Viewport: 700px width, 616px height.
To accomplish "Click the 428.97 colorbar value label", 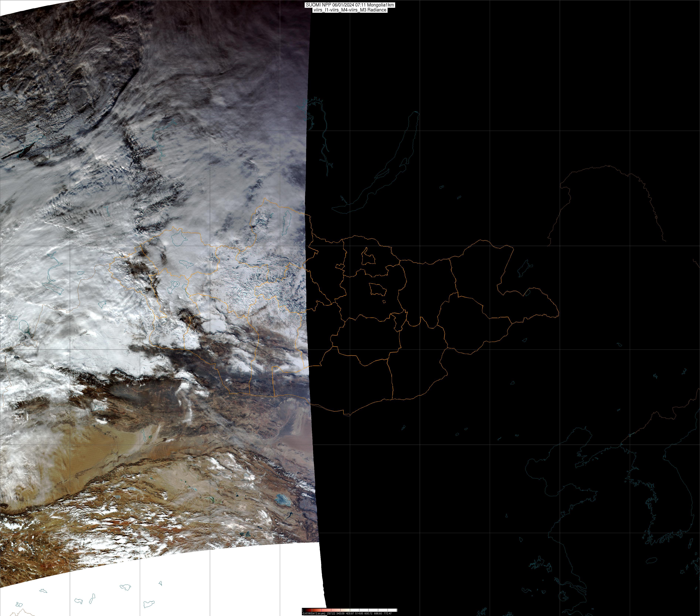I will (x=350, y=614).
